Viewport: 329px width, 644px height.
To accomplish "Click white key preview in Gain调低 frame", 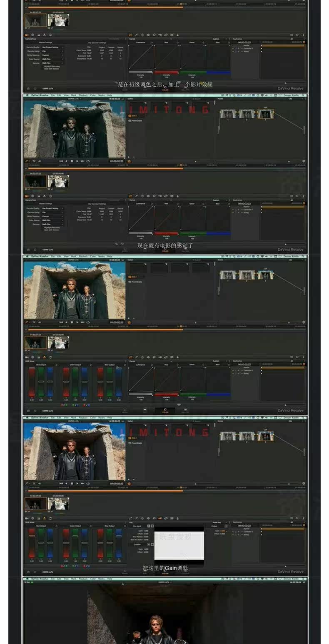I will [179, 546].
